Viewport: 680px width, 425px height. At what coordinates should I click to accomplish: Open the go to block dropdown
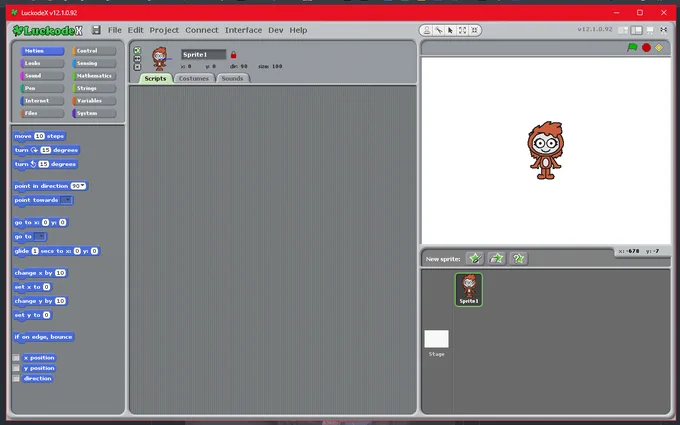[x=40, y=236]
